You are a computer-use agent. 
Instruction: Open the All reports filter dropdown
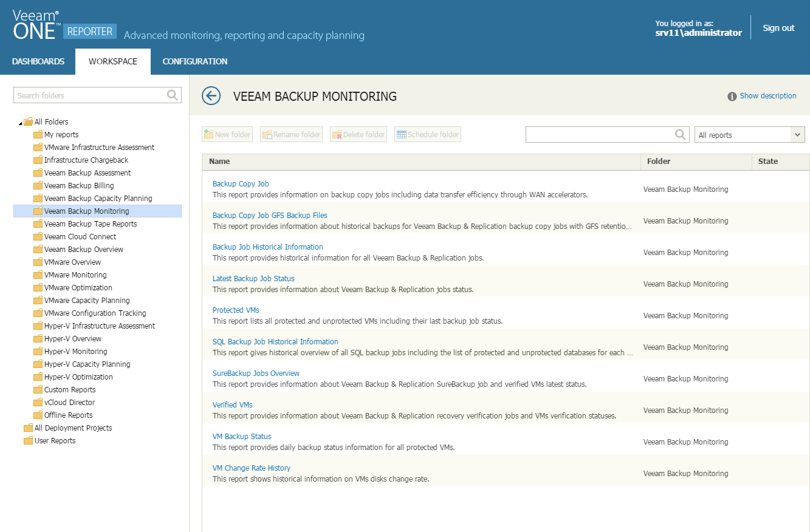click(749, 135)
